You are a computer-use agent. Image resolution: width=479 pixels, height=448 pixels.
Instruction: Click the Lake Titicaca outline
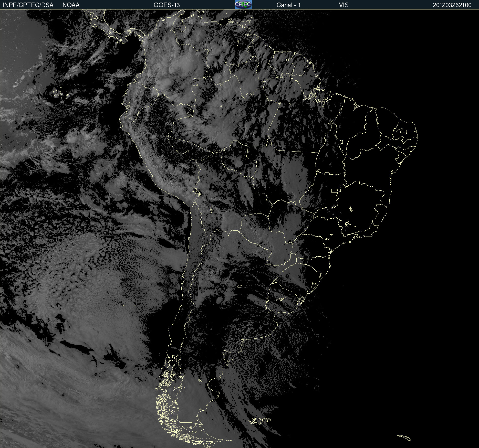pyautogui.click(x=196, y=191)
